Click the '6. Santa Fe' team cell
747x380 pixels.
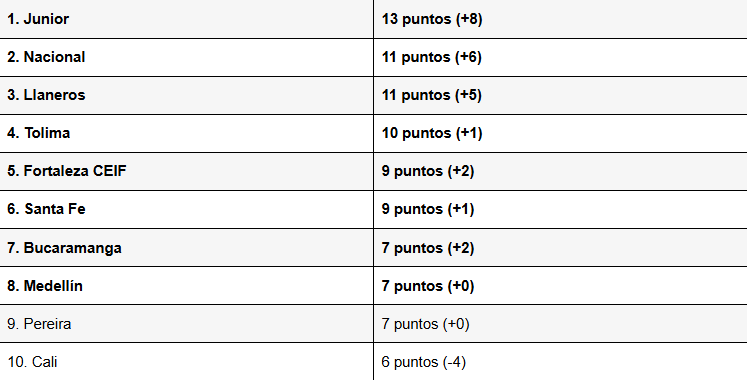click(186, 210)
